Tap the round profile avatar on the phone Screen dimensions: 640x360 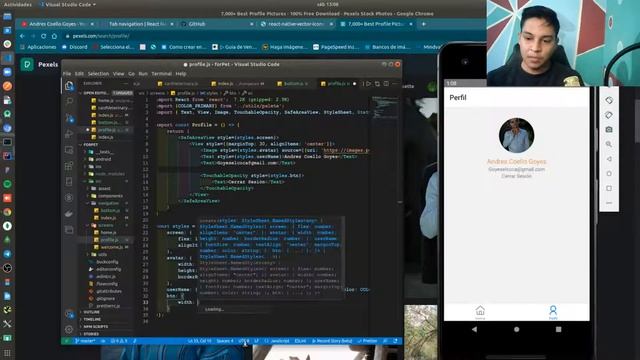[516, 136]
